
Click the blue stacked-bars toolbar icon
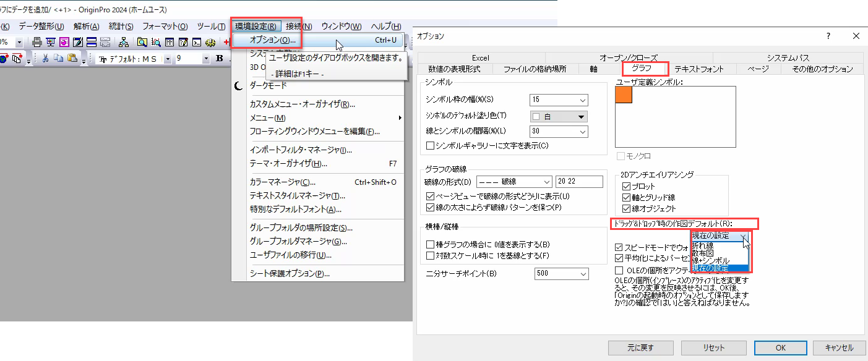92,42
